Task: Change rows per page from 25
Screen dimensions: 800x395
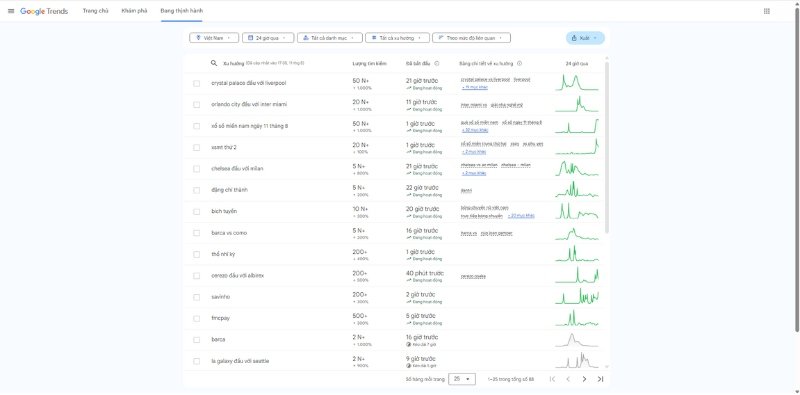Action: click(x=462, y=379)
